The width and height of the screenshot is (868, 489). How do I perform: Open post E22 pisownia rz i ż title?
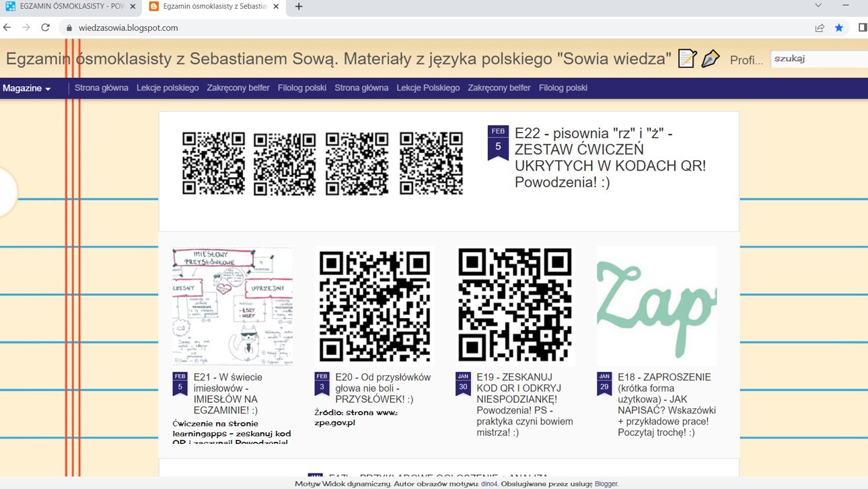tap(610, 158)
